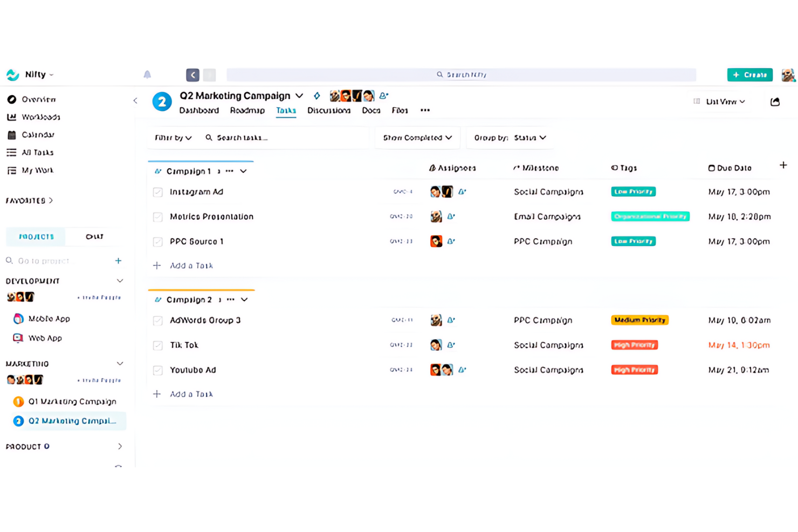Open the Q1 Marketing Campaign project

[x=65, y=402]
